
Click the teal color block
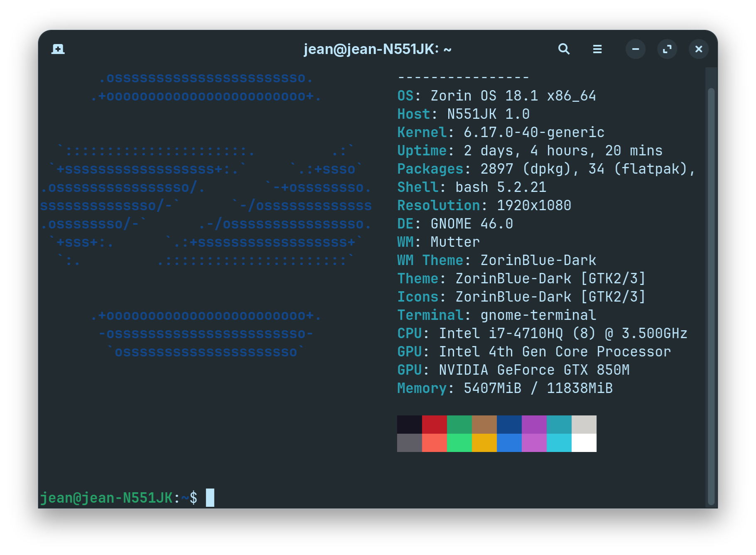tap(559, 425)
